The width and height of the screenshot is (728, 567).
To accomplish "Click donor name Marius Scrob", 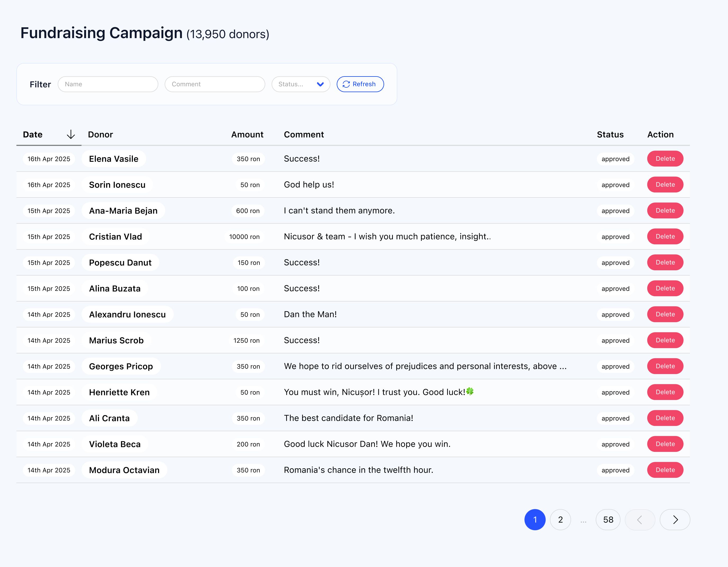I will (x=116, y=340).
